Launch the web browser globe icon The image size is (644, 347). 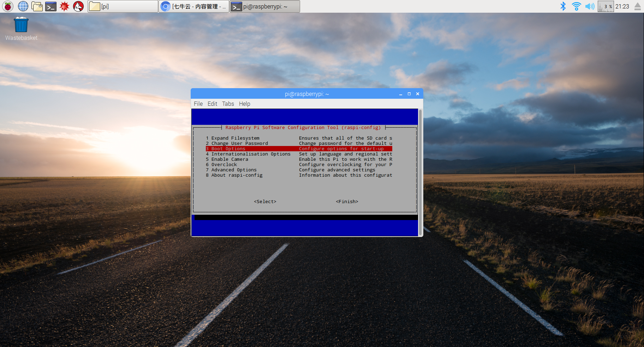(x=23, y=6)
